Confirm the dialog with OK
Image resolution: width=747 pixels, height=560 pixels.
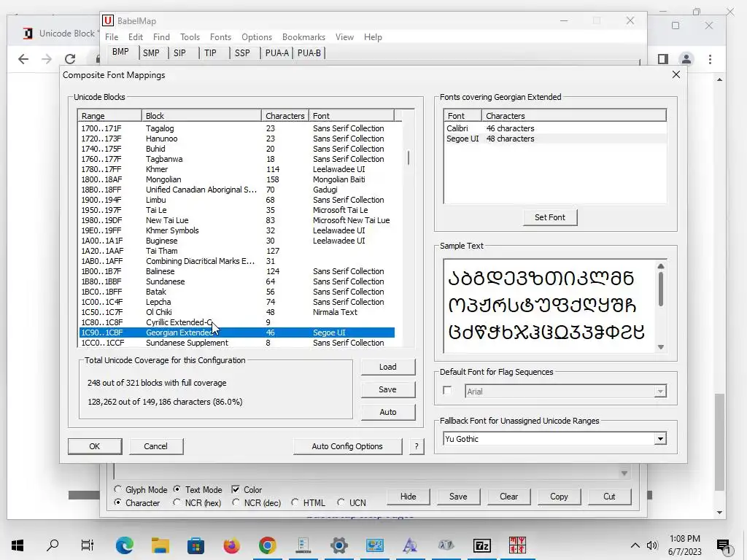[x=94, y=446]
